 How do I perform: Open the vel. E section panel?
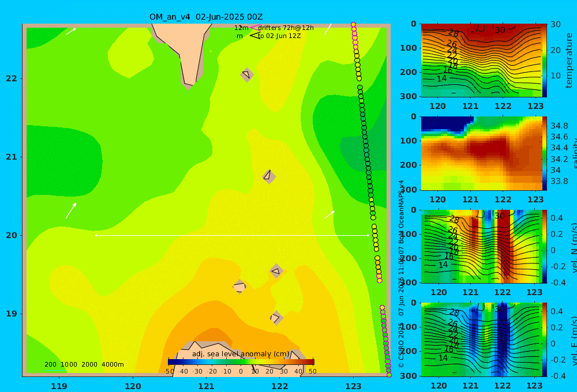click(x=481, y=340)
